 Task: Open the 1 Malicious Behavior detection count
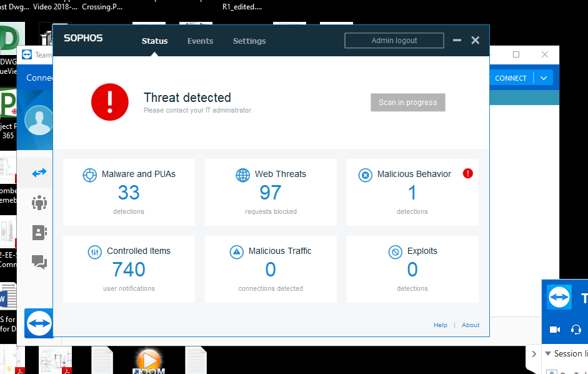[x=412, y=193]
